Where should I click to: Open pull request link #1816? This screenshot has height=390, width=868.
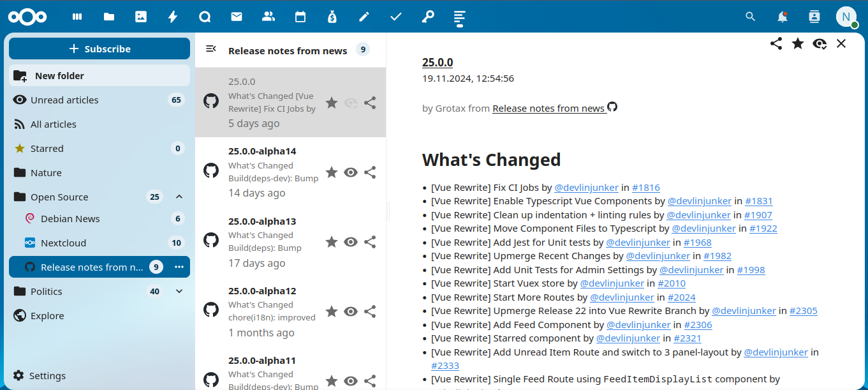click(646, 187)
